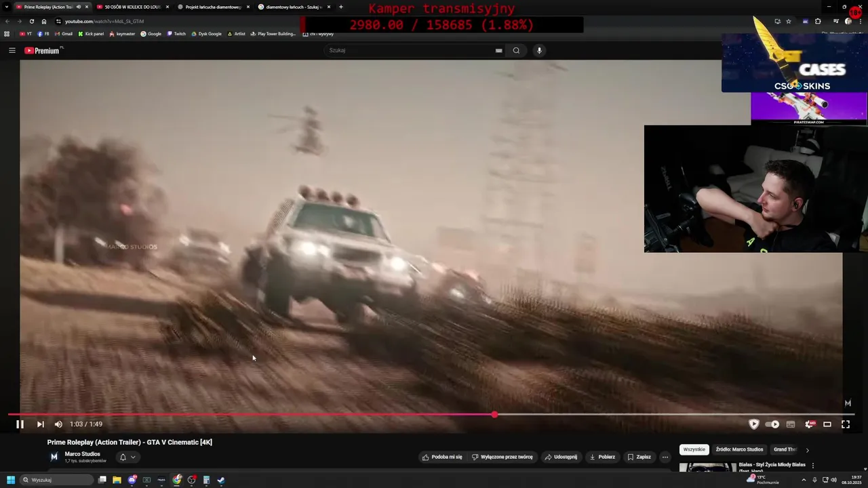Skip to the next video
This screenshot has width=868, height=488.
pos(40,424)
